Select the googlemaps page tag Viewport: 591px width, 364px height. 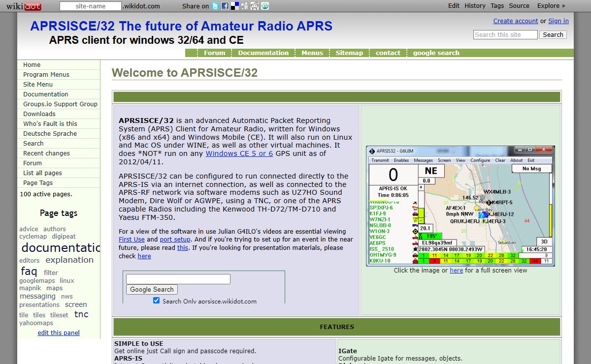coord(37,281)
